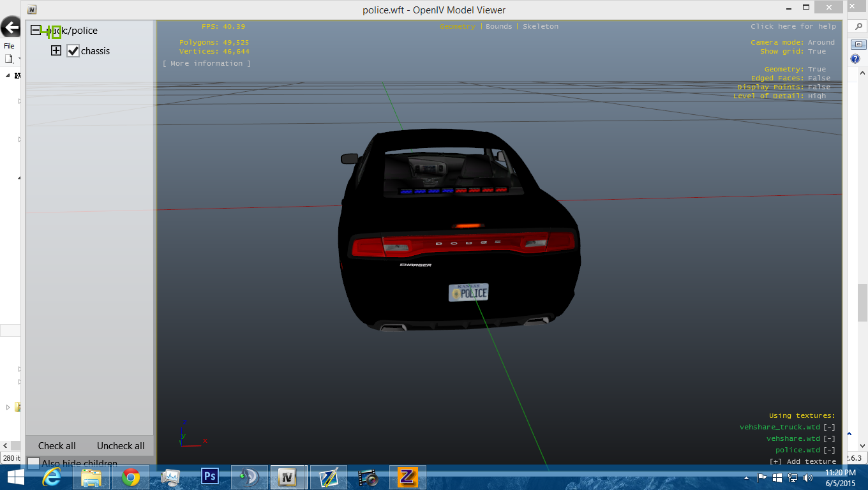Click the POLICE license plate on the car
Image resolution: width=868 pixels, height=490 pixels.
pos(468,292)
